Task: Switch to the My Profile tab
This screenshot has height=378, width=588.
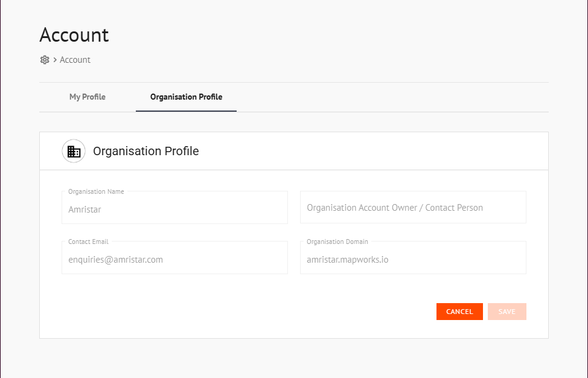Action: (x=88, y=97)
